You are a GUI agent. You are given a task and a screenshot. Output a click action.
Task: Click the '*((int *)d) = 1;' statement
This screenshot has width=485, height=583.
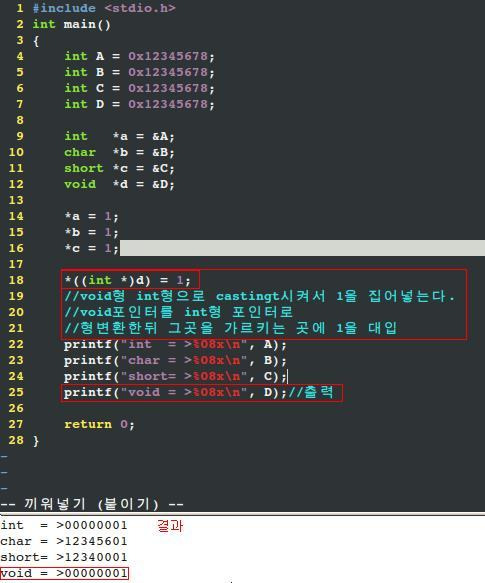coord(128,280)
